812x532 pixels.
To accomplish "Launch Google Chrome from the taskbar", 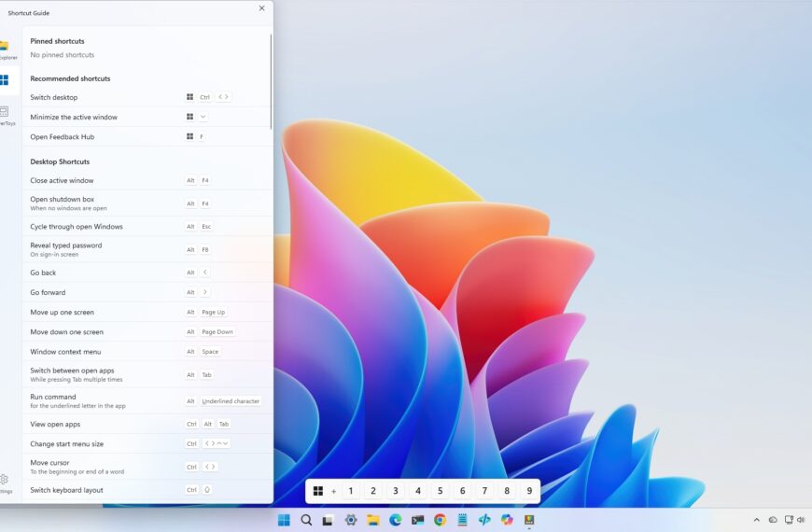I will click(x=440, y=520).
